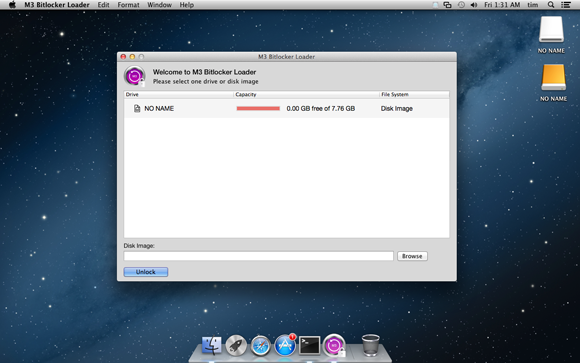The width and height of the screenshot is (580, 363).
Task: Sort by the Drive column header
Action: [179, 94]
